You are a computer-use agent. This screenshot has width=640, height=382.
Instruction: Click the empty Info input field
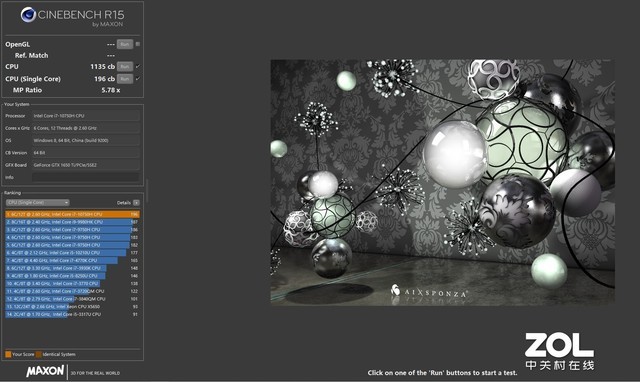(86, 177)
